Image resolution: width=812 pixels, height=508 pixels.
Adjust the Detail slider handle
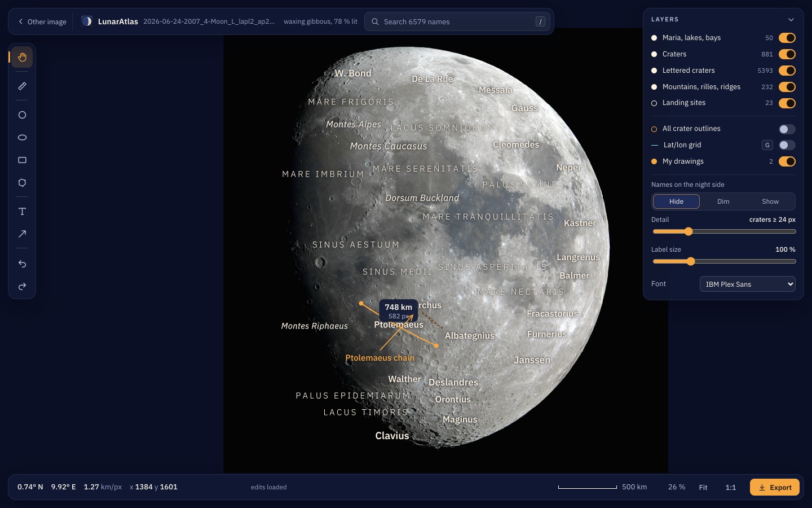tap(688, 231)
